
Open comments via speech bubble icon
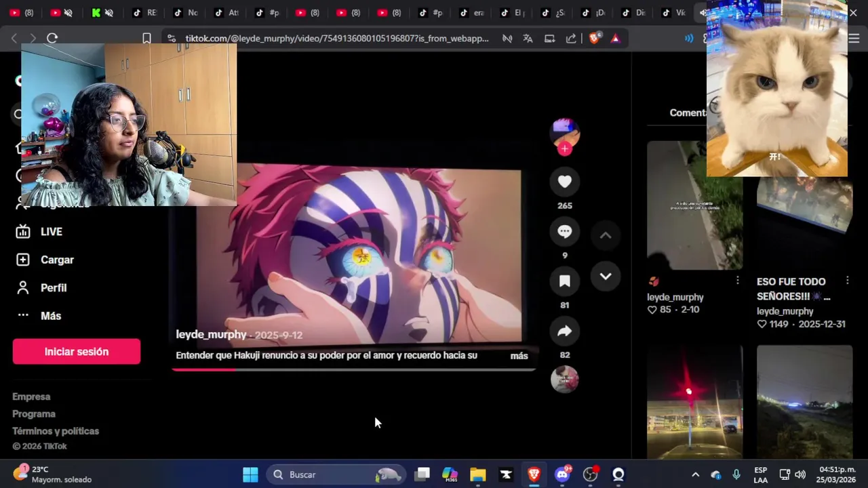(x=565, y=231)
